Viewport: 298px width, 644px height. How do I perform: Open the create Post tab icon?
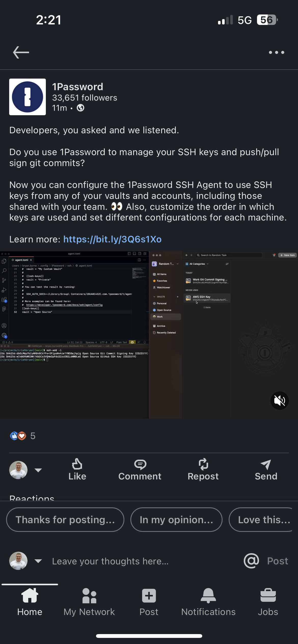(149, 602)
